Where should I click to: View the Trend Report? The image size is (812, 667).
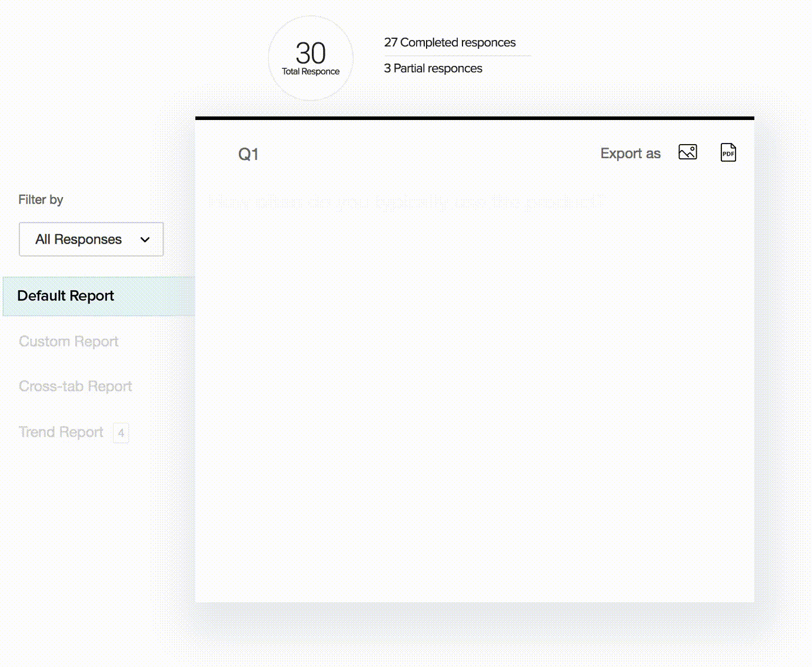61,432
